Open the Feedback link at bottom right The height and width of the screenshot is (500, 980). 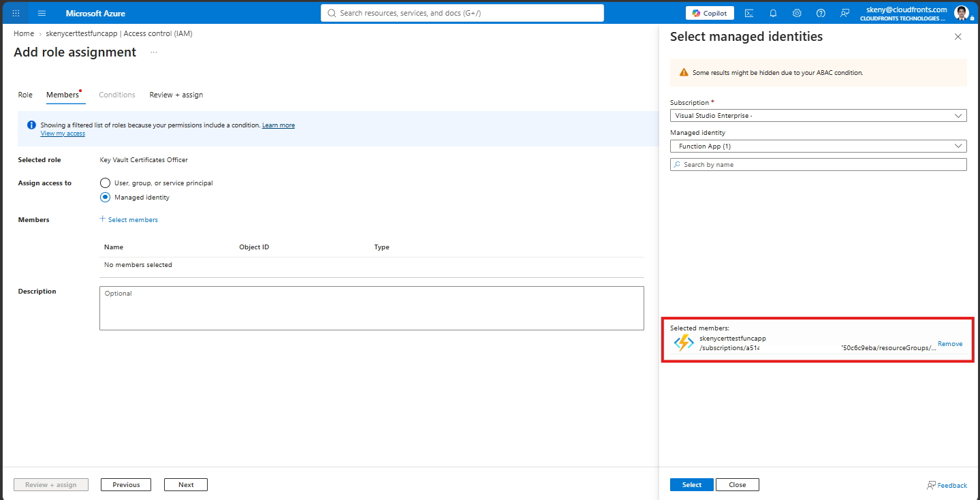pos(947,485)
